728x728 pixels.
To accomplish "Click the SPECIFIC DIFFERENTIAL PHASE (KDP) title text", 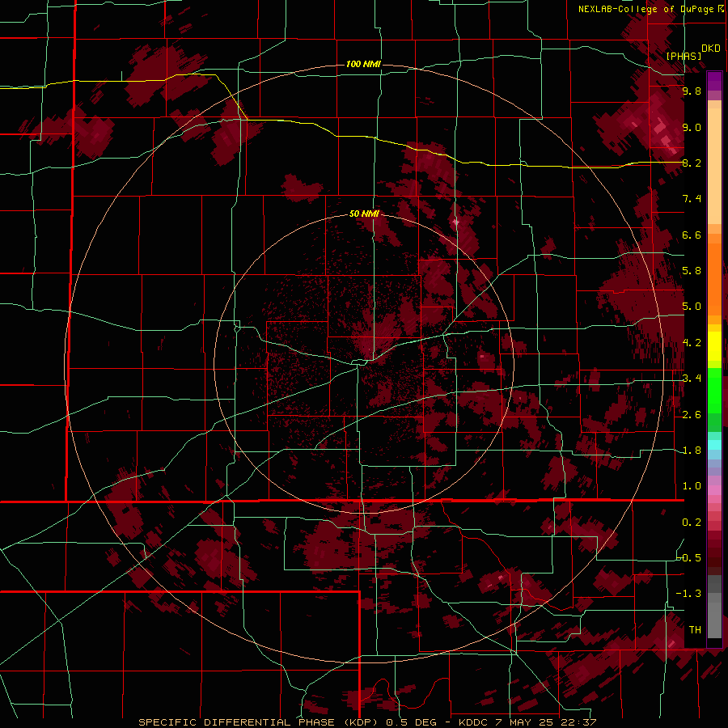I will (259, 722).
